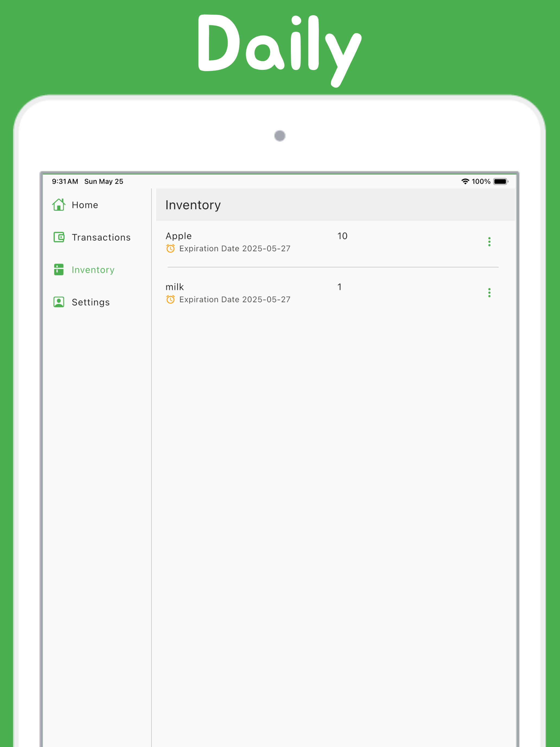Click the alarm clock icon under milk
The height and width of the screenshot is (747, 560).
(170, 300)
